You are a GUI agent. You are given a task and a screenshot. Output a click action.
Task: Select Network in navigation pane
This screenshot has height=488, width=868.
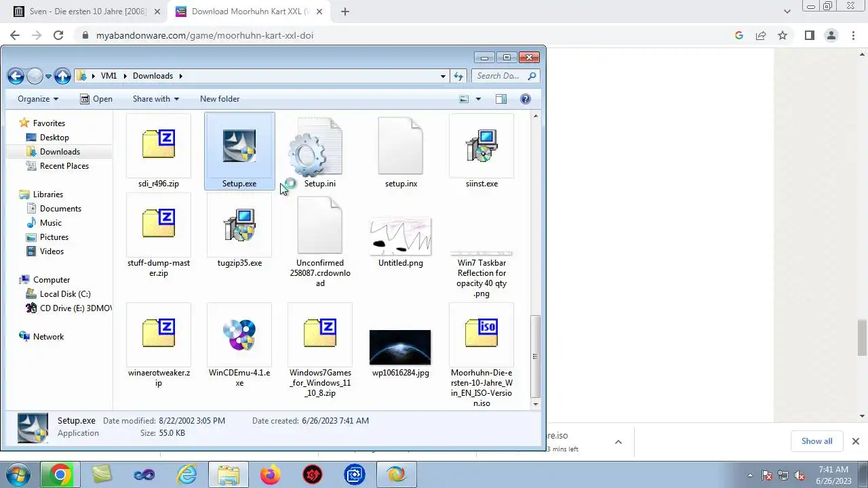tap(48, 337)
